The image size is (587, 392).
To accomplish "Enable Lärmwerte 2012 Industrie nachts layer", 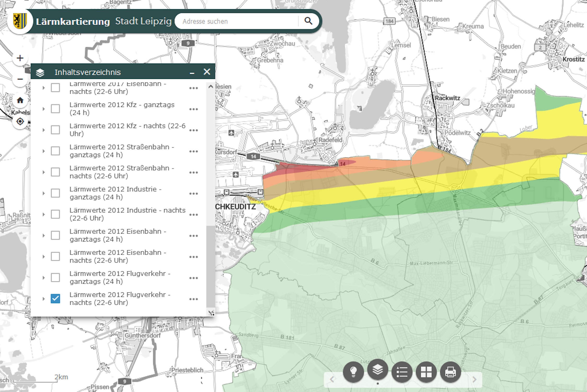I will [x=55, y=214].
